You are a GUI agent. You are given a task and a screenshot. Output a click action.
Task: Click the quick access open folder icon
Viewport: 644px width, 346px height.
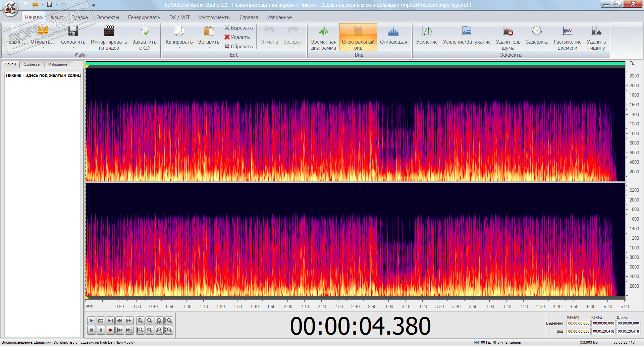tap(35, 5)
